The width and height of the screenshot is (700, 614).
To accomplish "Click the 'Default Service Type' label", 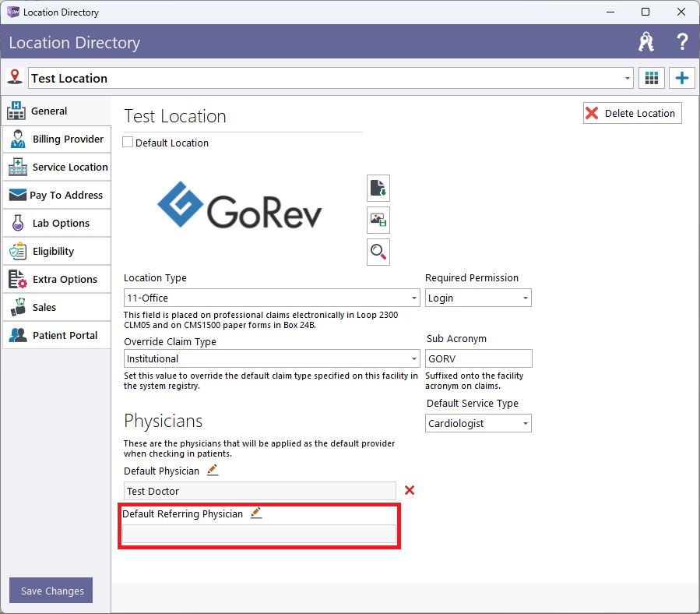I will (x=473, y=403).
